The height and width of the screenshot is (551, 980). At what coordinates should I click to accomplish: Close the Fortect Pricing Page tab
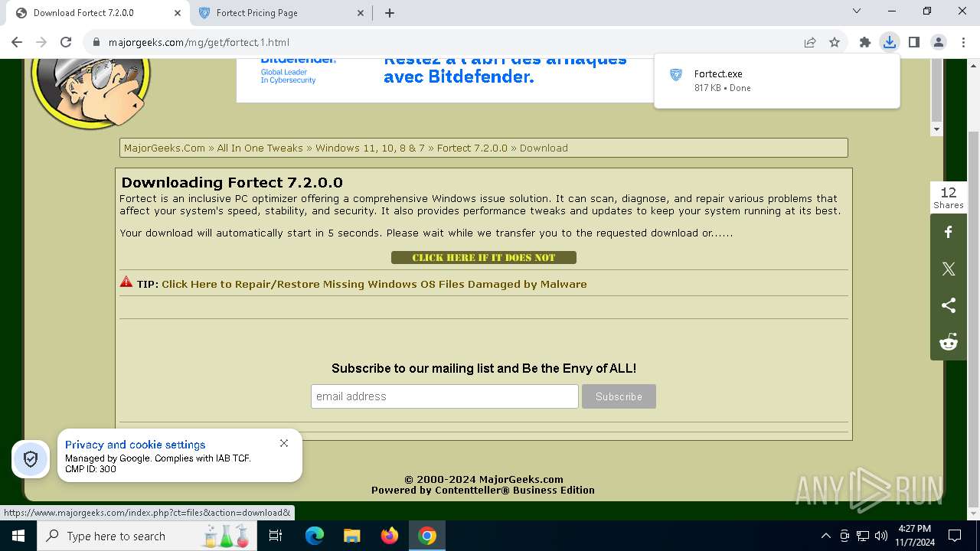[361, 12]
